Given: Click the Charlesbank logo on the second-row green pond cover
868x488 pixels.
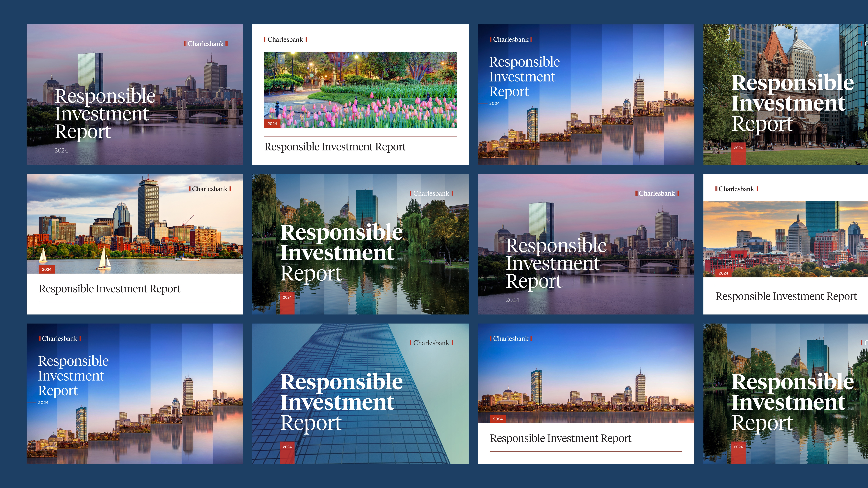Looking at the screenshot, I should tap(431, 193).
